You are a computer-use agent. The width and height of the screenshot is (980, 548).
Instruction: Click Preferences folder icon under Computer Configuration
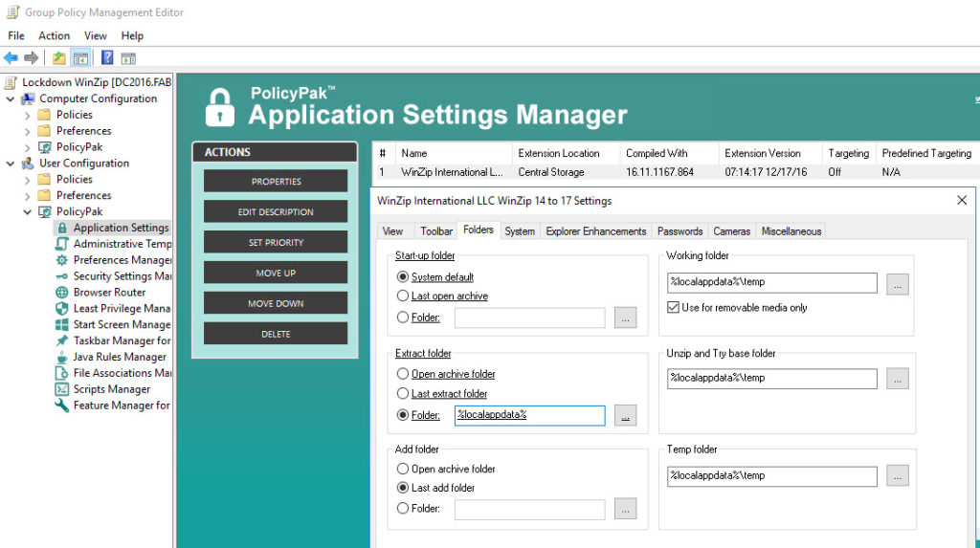(x=44, y=131)
